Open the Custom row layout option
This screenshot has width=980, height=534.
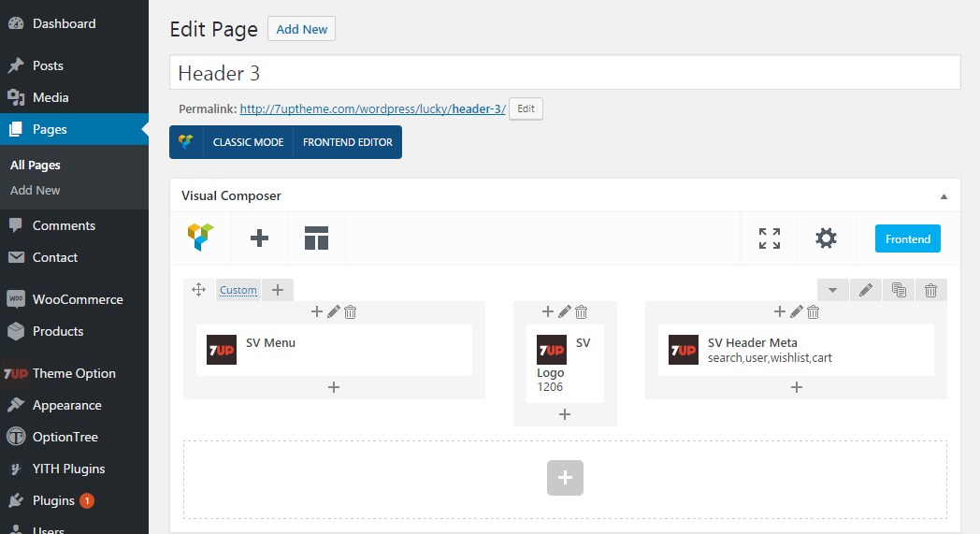[238, 290]
